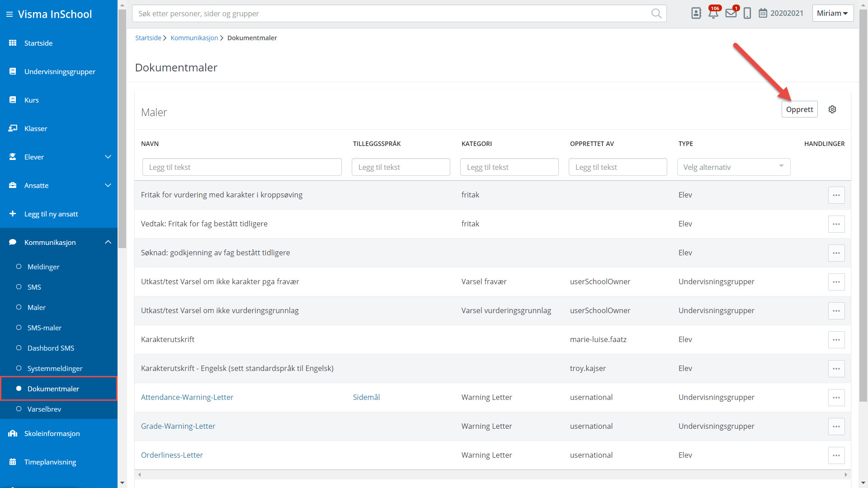The image size is (868, 488).
Task: Open actions menu for Karakterutskrift row
Action: [836, 340]
